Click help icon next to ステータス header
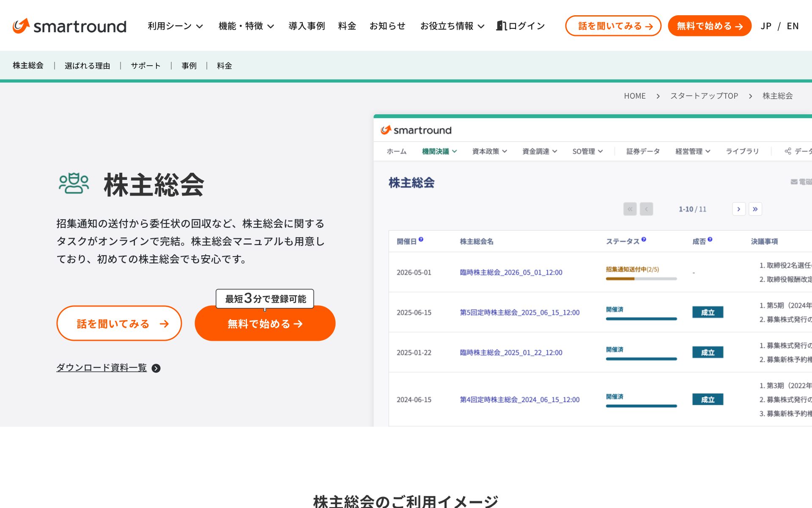The height and width of the screenshot is (508, 812). pyautogui.click(x=644, y=240)
